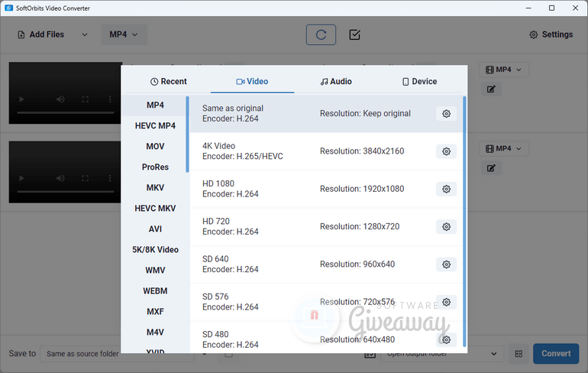Open settings gear for SD 640 preset
The height and width of the screenshot is (373, 588).
[446, 264]
